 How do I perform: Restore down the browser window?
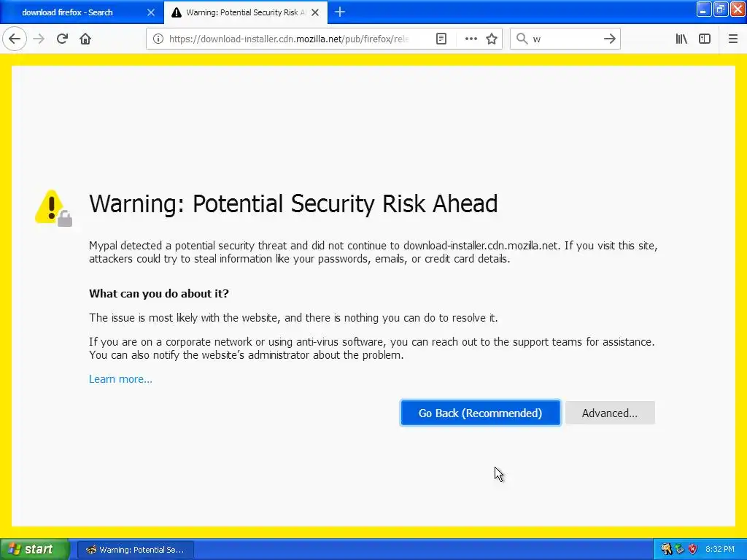tap(720, 9)
